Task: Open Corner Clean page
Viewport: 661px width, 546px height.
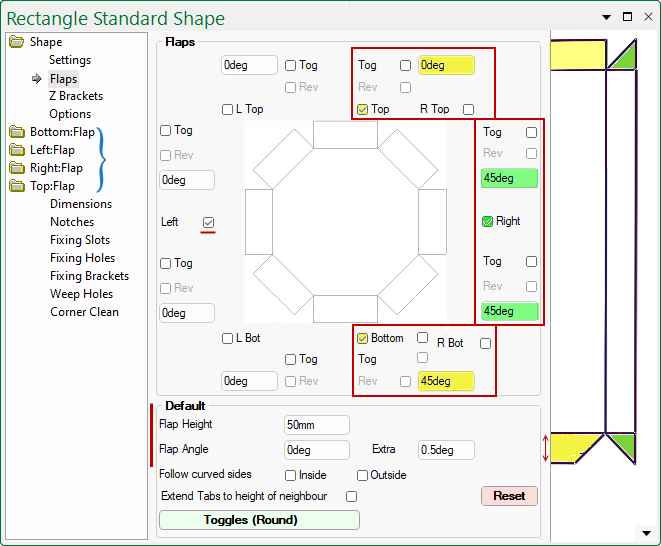Action: (84, 312)
